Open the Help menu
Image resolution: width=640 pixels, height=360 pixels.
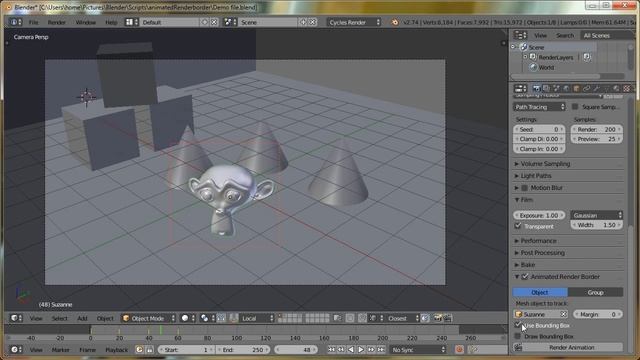[111, 22]
